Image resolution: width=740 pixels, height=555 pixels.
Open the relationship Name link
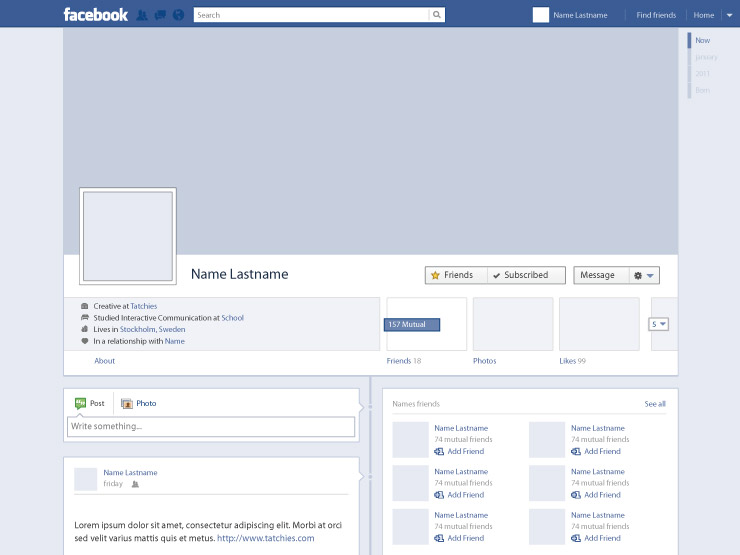coord(175,341)
